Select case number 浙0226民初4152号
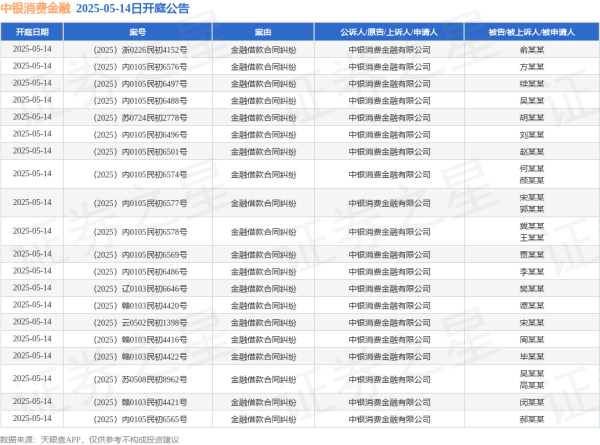 (155, 50)
